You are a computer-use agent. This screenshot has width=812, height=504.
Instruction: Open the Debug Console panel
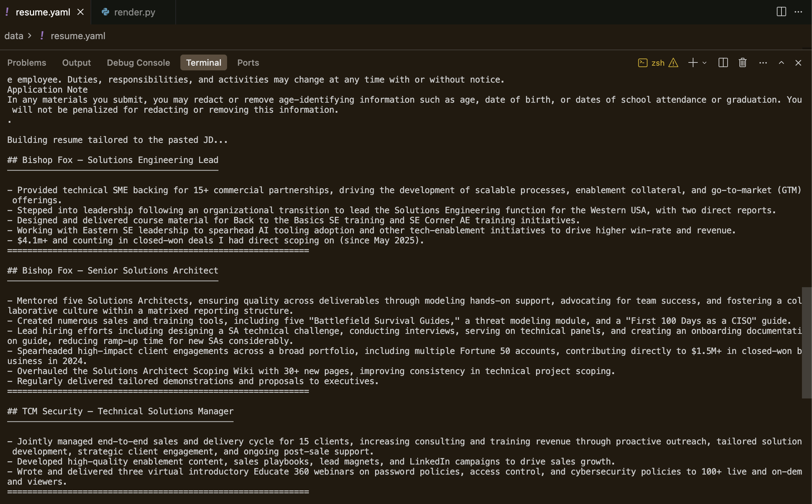click(x=138, y=62)
